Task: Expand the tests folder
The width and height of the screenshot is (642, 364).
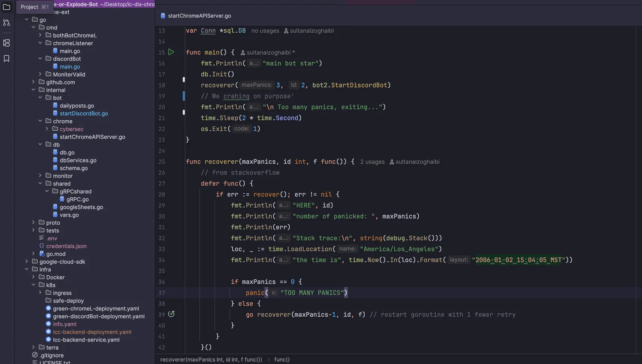Action: pyautogui.click(x=33, y=230)
